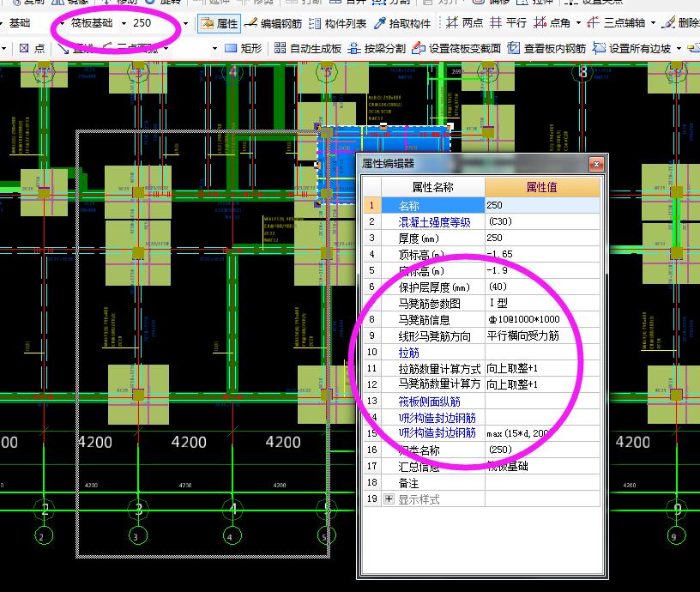
Task: Expand the arrow next to 设置所有边坡
Action: click(679, 48)
